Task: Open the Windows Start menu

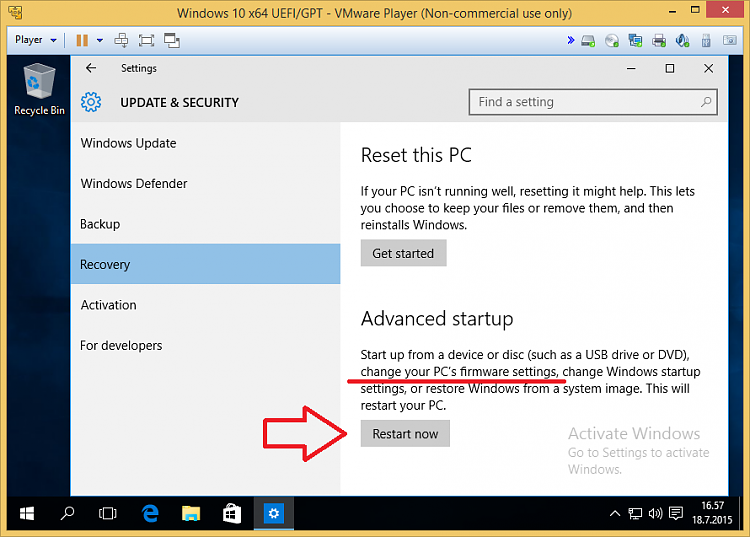Action: [27, 514]
